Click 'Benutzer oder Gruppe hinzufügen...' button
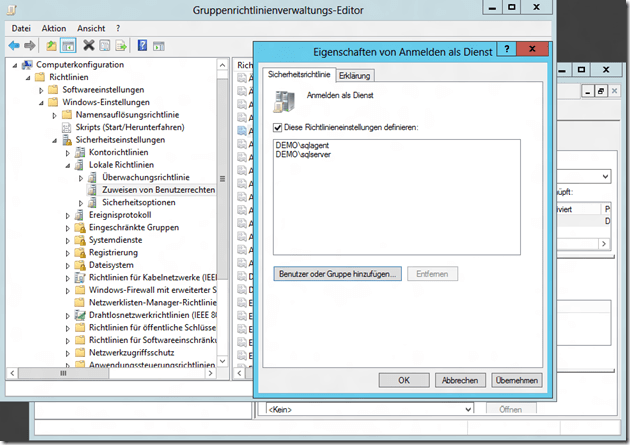Viewport: 630px width, 445px height. point(338,274)
